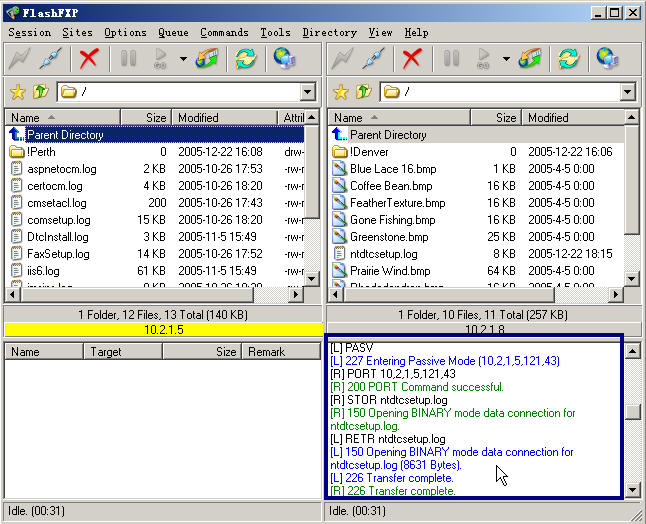Open the Directory menu
Image resolution: width=646 pixels, height=524 pixels.
(x=330, y=33)
